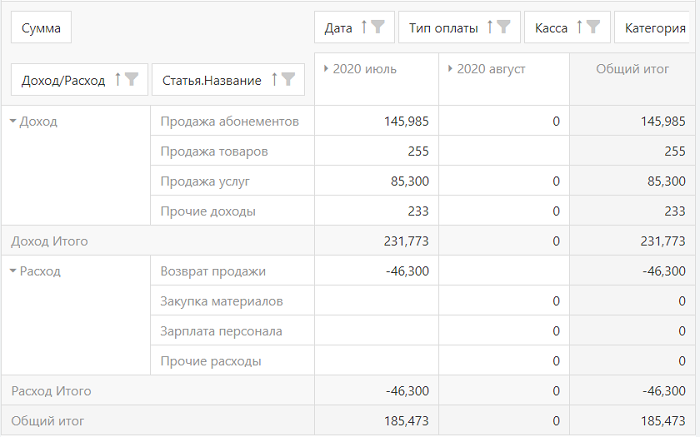Screen dimensions: 700x437
Task: Expand the 2020 август column
Action: pos(450,69)
